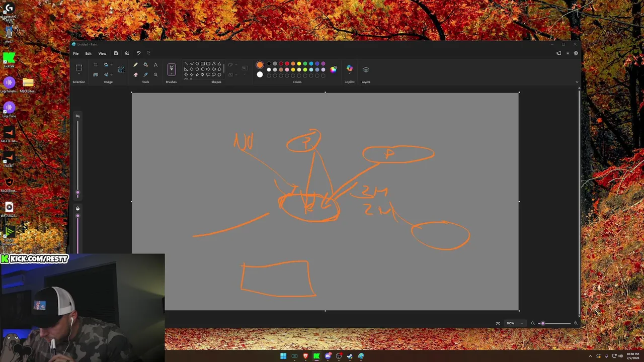Click the zoom slider at bottom
Image resolution: width=644 pixels, height=362 pixels.
click(x=554, y=323)
